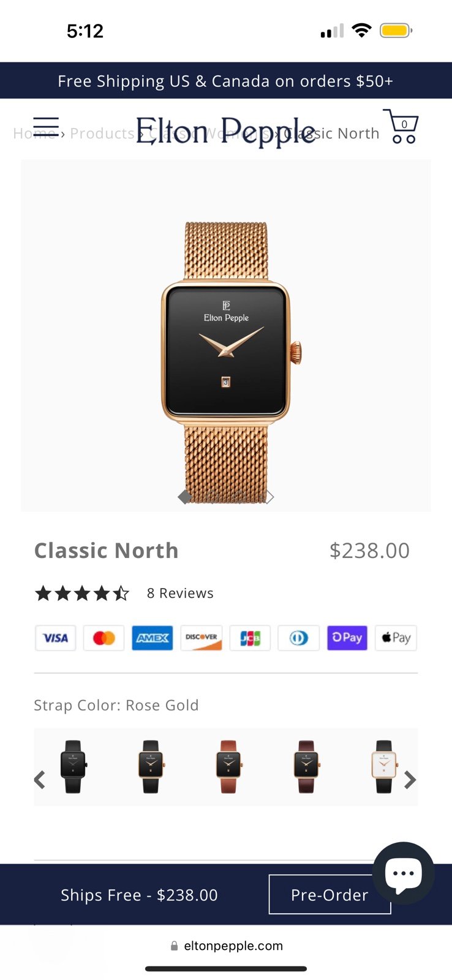Click the Pre-Order button
The width and height of the screenshot is (452, 980).
(330, 894)
